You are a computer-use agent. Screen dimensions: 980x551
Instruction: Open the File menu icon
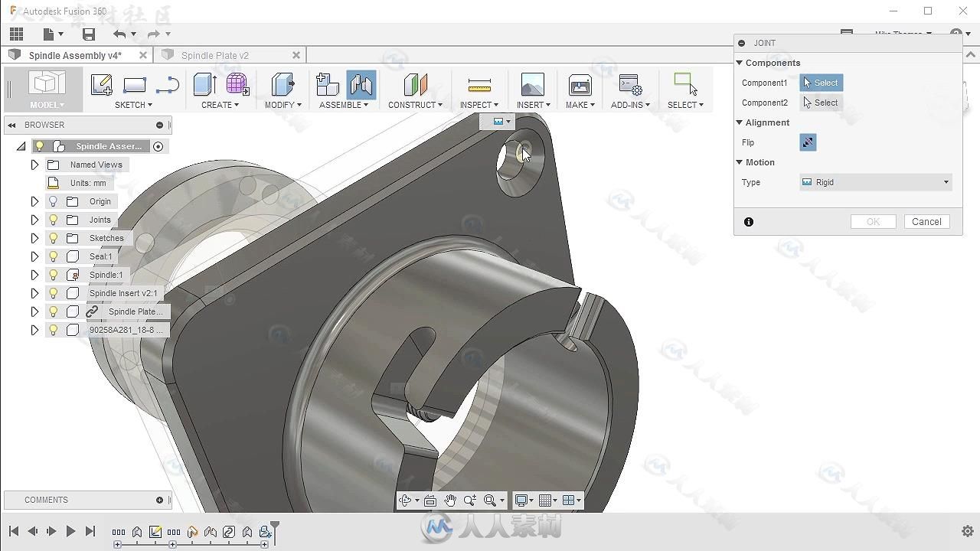coord(49,34)
